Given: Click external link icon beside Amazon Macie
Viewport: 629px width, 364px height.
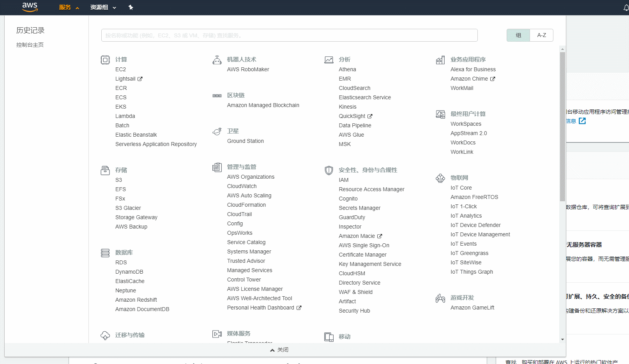Looking at the screenshot, I should [380, 236].
